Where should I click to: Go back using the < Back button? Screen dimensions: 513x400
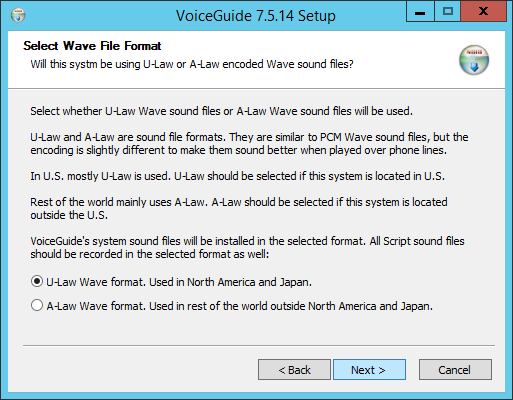point(294,370)
